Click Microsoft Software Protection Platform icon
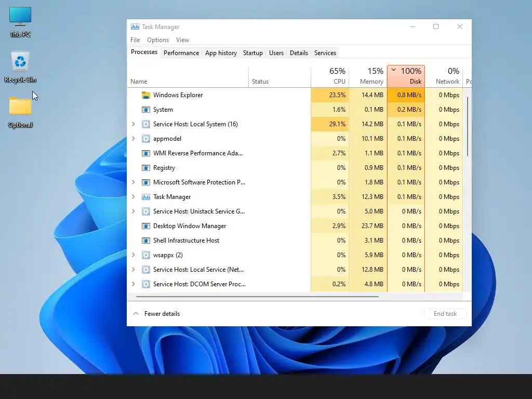 (x=146, y=182)
